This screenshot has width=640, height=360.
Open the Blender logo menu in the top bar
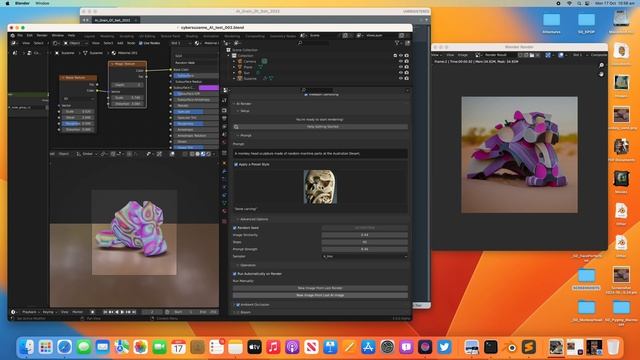point(13,36)
